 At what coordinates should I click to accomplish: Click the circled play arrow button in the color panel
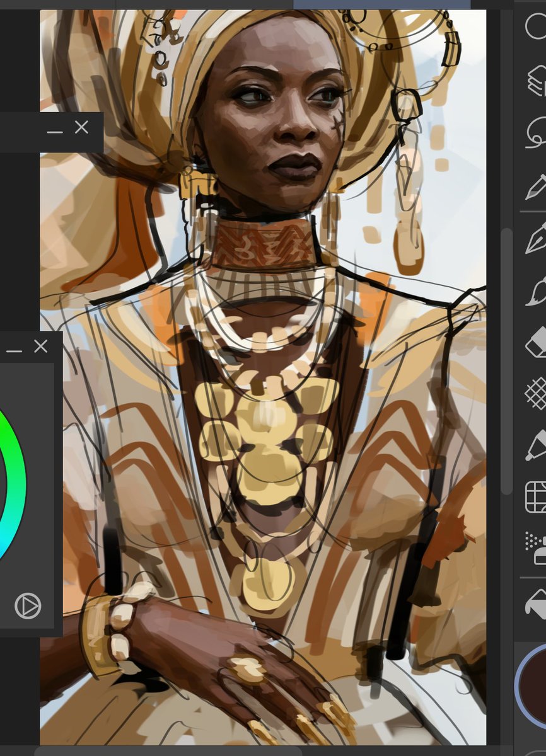(28, 606)
